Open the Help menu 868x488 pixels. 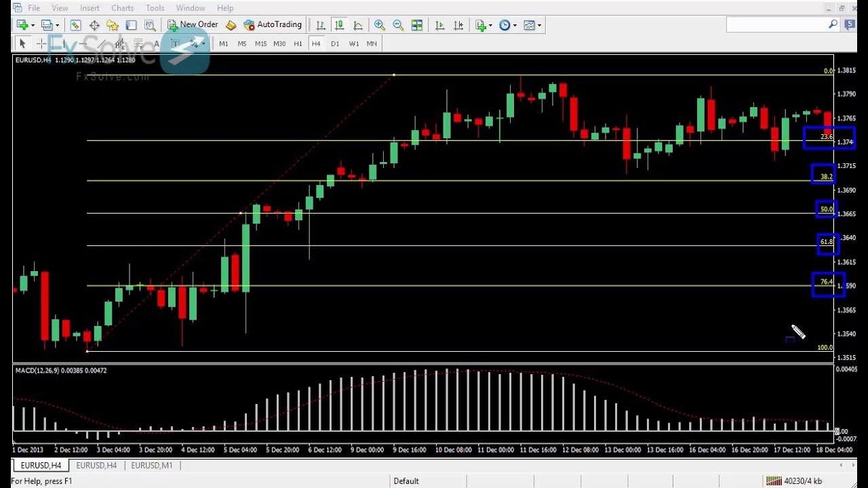[225, 8]
